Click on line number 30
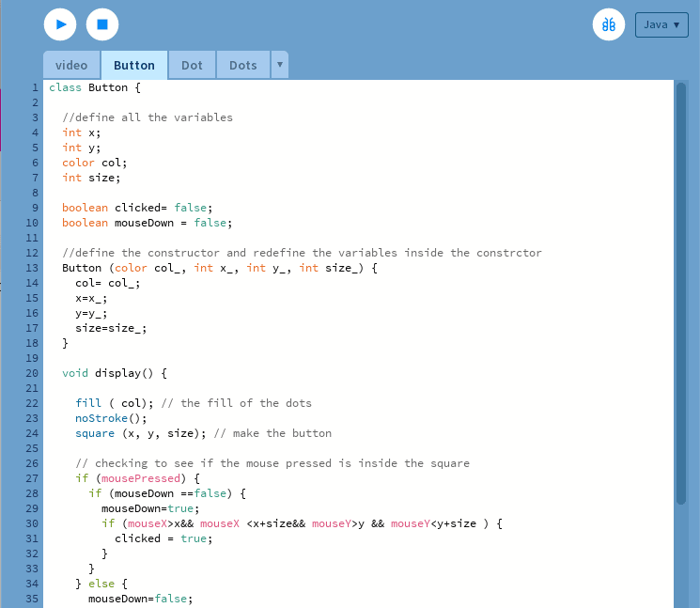The width and height of the screenshot is (700, 608). click(x=32, y=523)
